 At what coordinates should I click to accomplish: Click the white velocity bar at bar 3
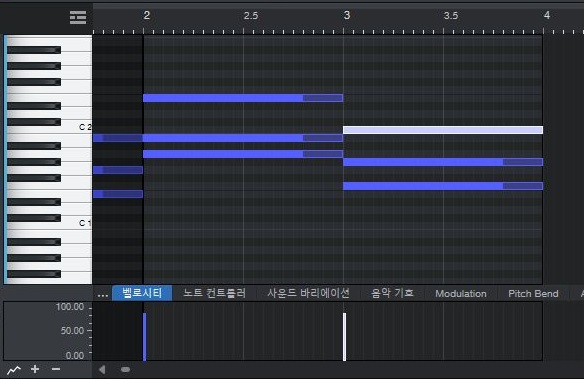click(345, 337)
